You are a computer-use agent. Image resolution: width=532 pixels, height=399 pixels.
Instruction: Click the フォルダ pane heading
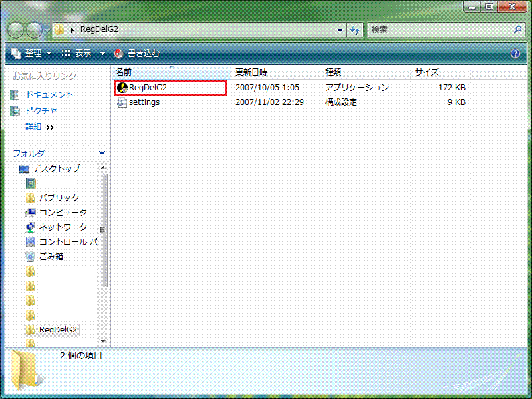[29, 154]
